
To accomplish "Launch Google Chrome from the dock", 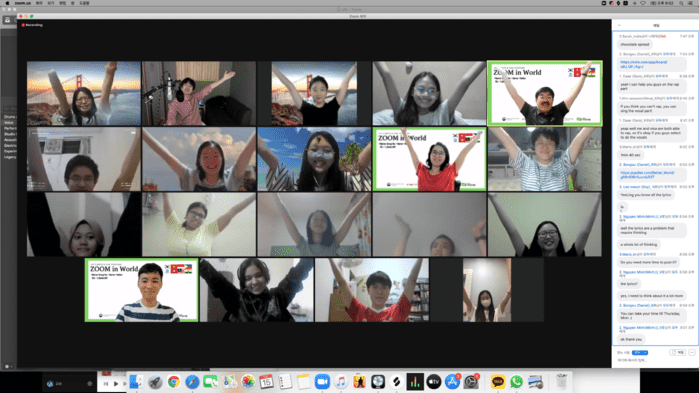I will [174, 382].
